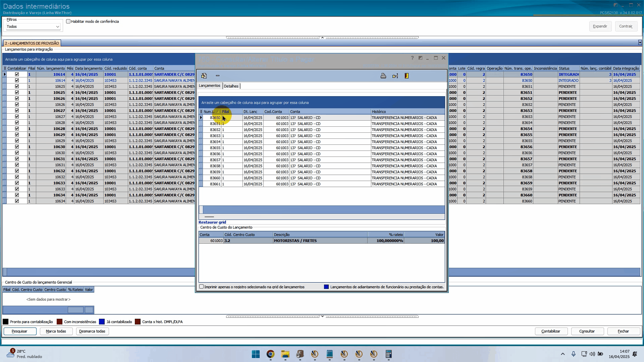Click the pointing hand list icon
Screen dimensions: 644x362
pyautogui.click(x=395, y=76)
